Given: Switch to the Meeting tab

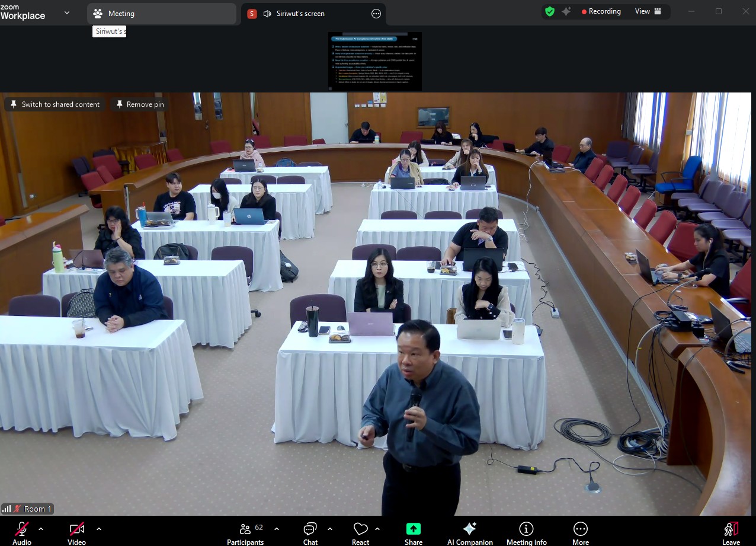Looking at the screenshot, I should pos(161,14).
